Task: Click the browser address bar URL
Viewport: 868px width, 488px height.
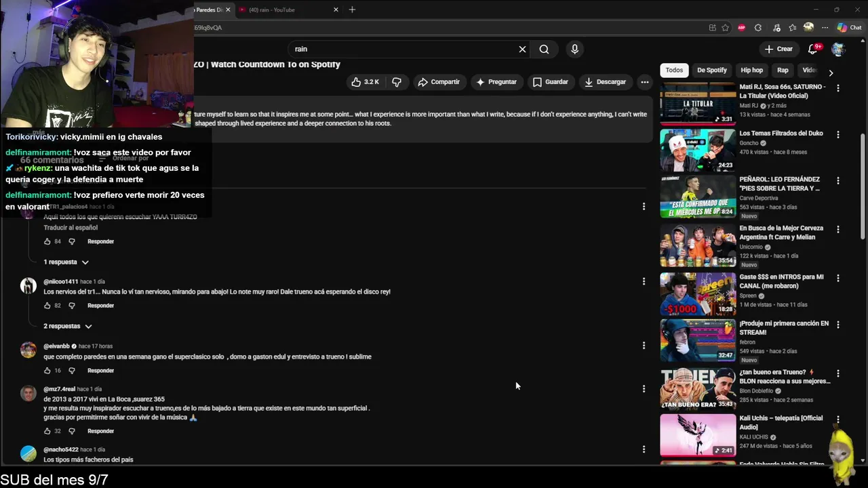Action: tap(208, 28)
